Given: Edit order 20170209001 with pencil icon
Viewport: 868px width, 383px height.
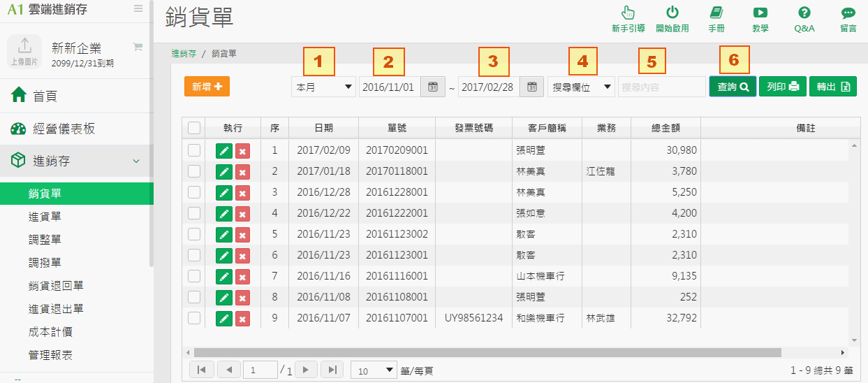Looking at the screenshot, I should tap(223, 150).
